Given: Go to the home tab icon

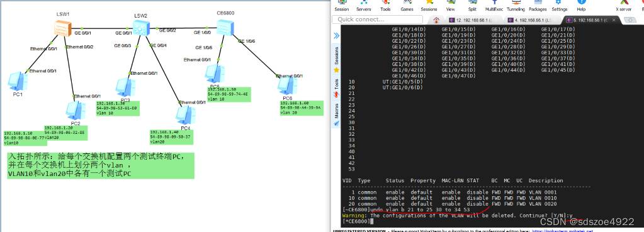Looking at the screenshot, I should 436,19.
